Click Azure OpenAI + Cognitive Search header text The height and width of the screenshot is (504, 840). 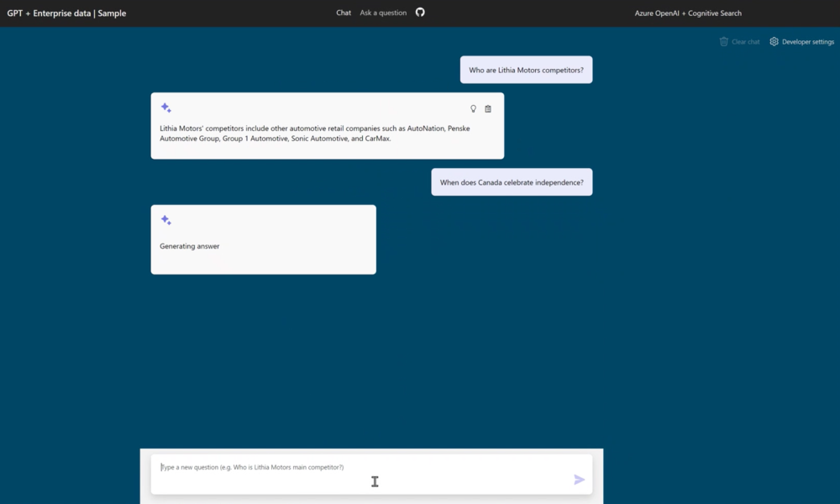click(x=688, y=13)
